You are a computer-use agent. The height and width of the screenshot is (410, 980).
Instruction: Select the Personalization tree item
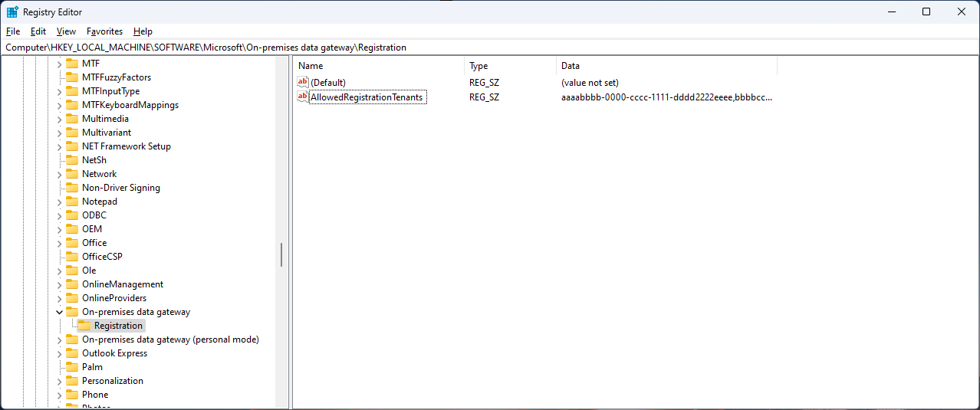coord(113,381)
